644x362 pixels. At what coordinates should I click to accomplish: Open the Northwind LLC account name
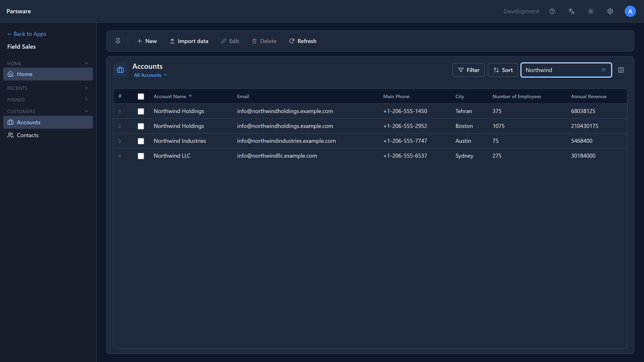point(172,156)
